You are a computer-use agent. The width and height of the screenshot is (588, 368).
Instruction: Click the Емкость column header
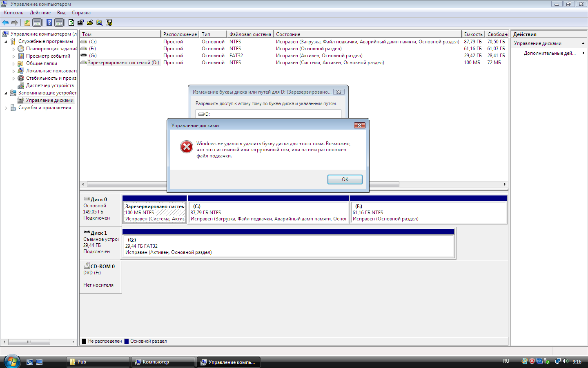coord(473,34)
